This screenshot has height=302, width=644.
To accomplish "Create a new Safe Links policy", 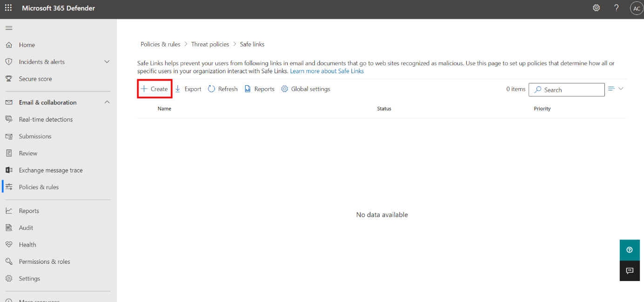I will click(x=154, y=89).
